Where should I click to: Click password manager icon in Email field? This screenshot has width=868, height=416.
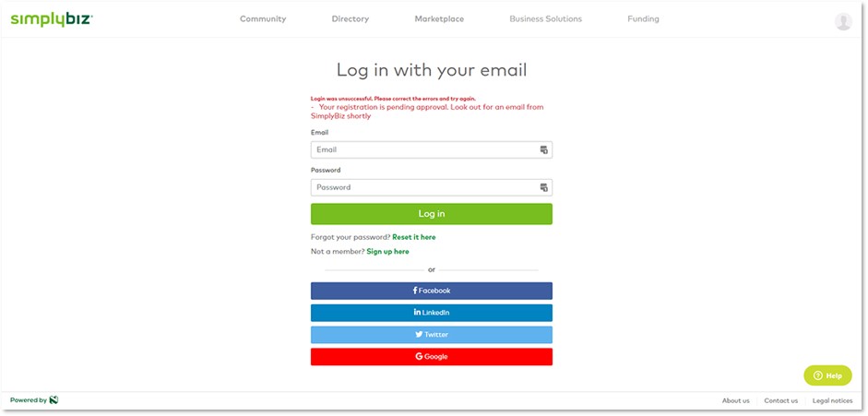543,149
